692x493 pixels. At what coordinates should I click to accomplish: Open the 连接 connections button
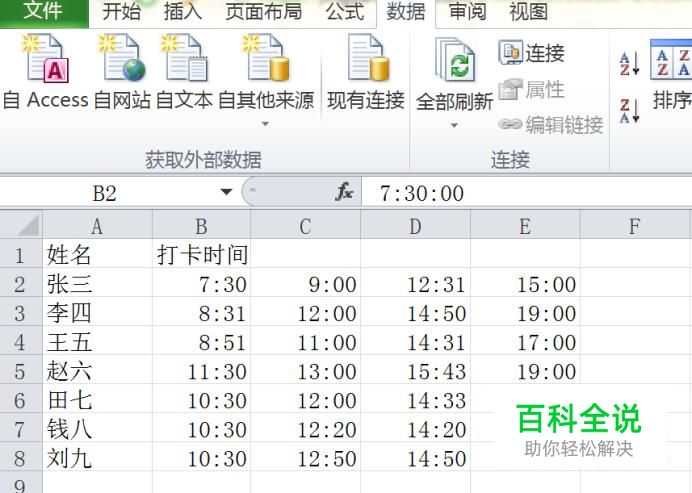coord(532,53)
